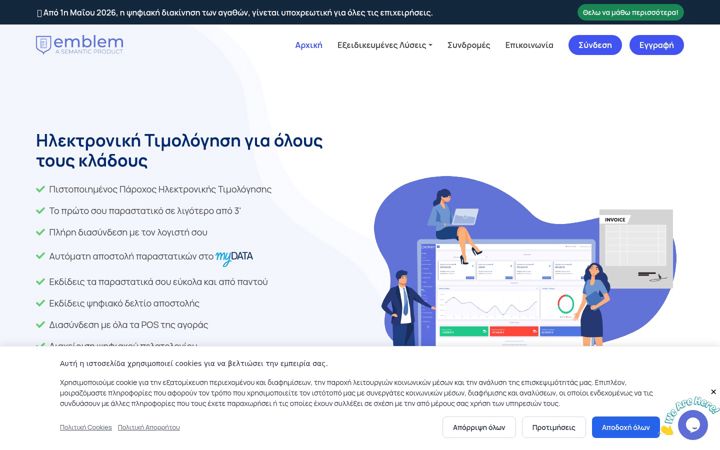720x450 pixels.
Task: Close the 'We Are Here' chat teaser
Action: [713, 392]
